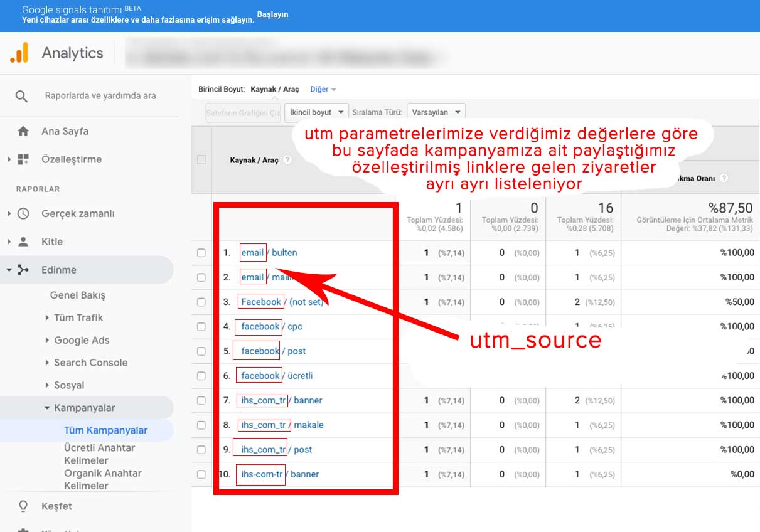Open the facebook / cpc source link
This screenshot has height=532, width=760.
tap(272, 326)
